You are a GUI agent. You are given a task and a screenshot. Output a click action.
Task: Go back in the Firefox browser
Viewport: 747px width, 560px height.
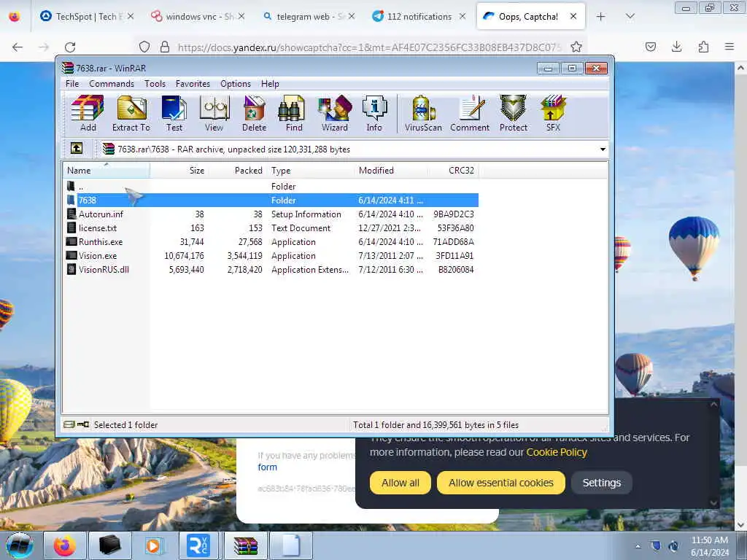tap(18, 47)
